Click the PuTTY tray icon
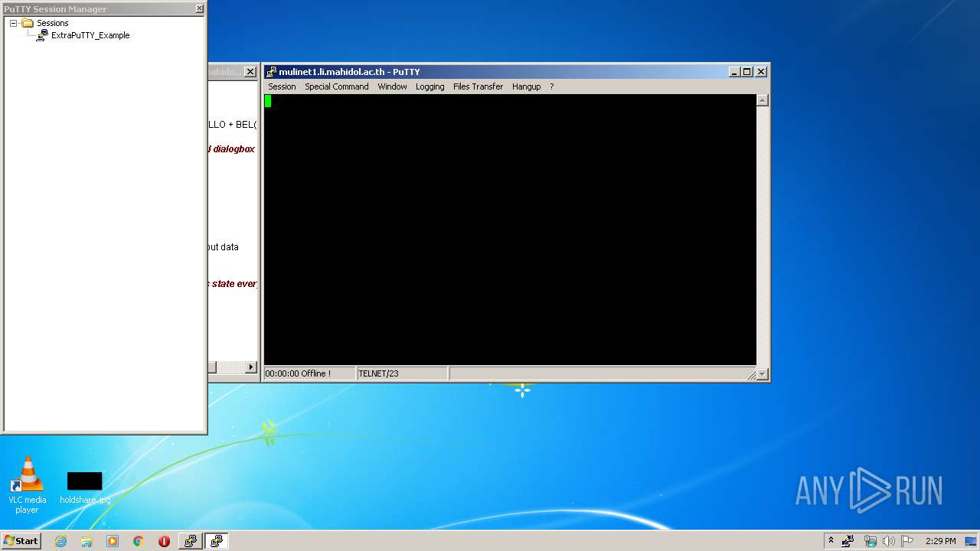The width and height of the screenshot is (980, 551). (848, 541)
